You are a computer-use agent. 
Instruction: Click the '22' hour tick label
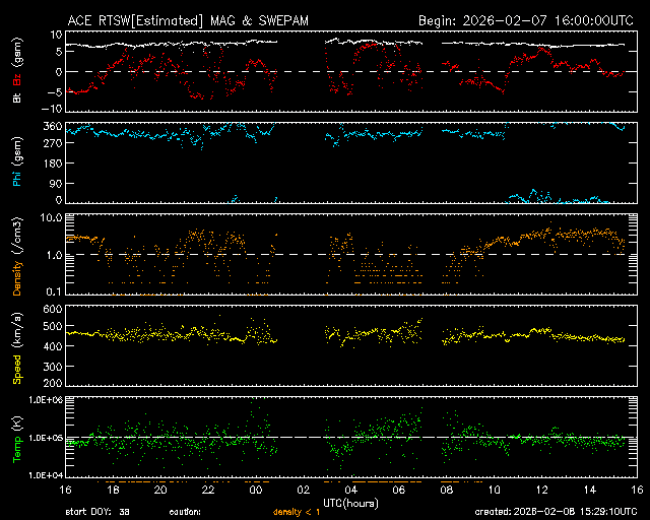[x=208, y=490]
